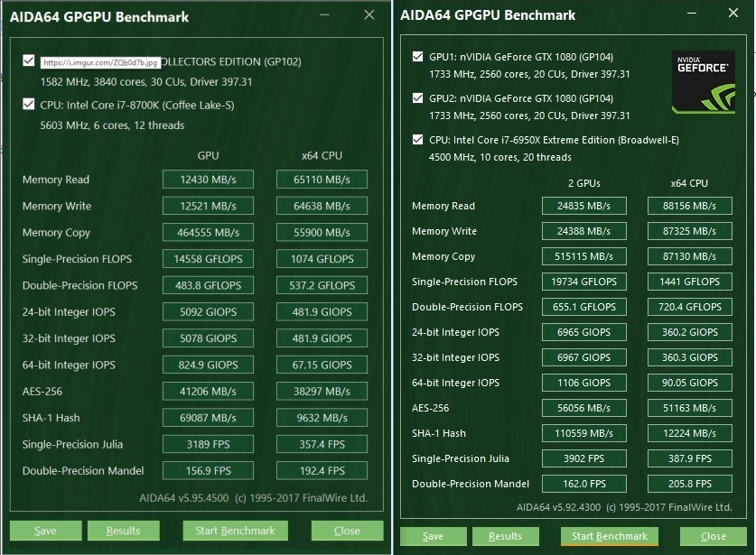756x555 pixels.
Task: Click the 5078 GIOPS 32-bit integer result
Action: point(209,338)
